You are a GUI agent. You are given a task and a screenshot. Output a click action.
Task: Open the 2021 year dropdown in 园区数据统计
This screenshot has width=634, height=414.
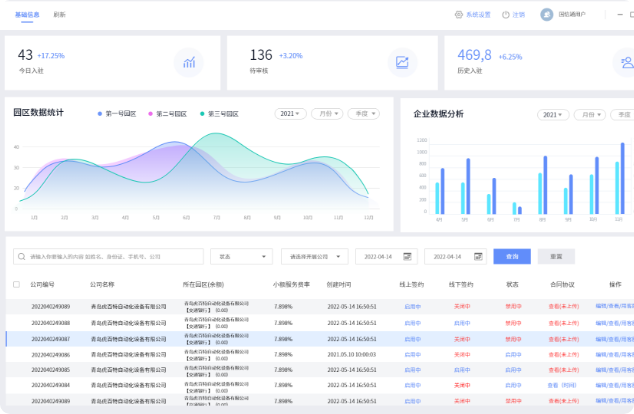coord(290,114)
